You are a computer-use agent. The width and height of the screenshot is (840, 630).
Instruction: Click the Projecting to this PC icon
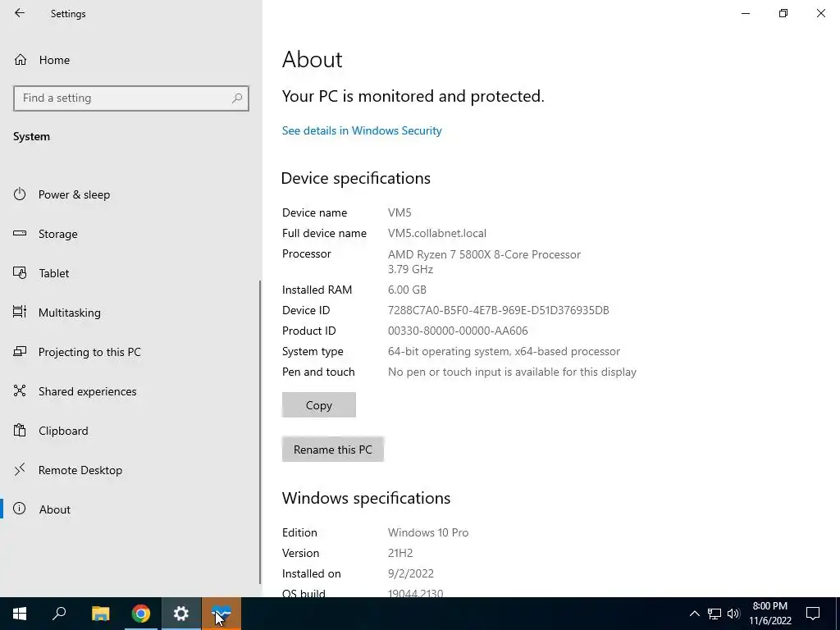[20, 351]
